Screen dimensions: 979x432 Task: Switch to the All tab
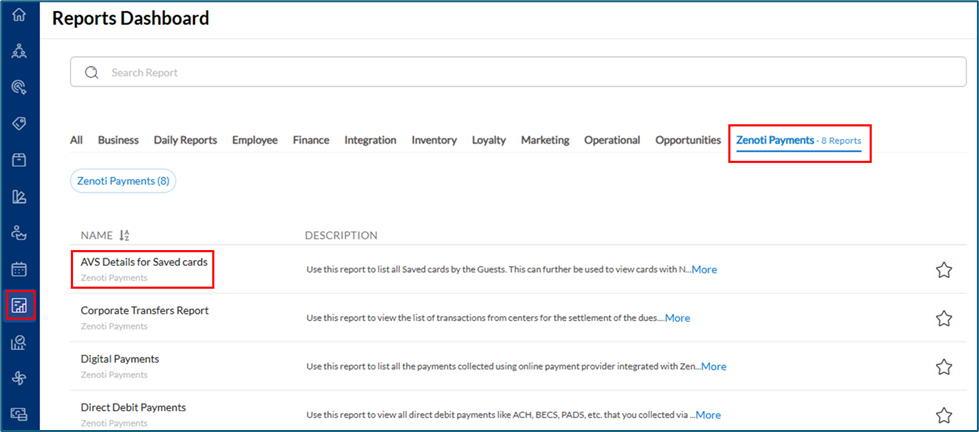(x=76, y=140)
